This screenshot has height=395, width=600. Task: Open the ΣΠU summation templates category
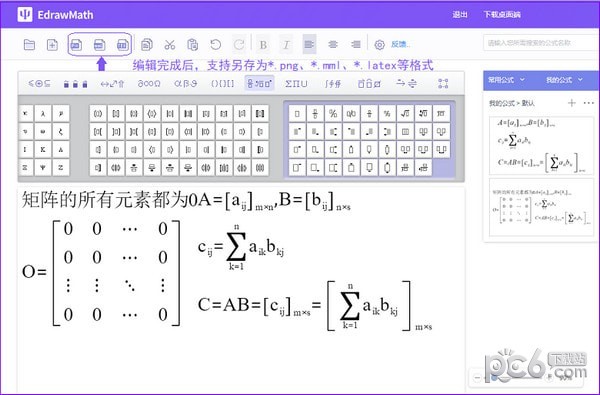[x=296, y=83]
